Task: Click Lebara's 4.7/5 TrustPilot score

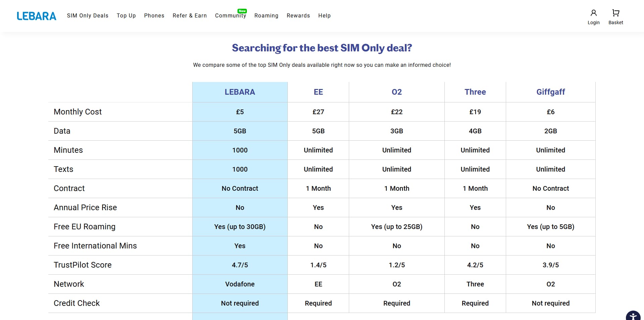Action: point(240,265)
